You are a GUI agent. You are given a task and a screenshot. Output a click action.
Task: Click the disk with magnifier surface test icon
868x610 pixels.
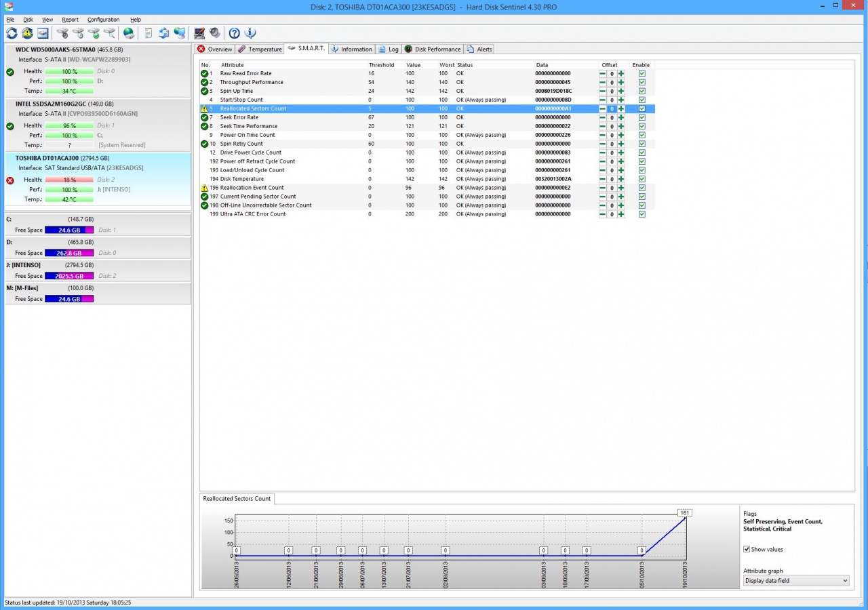109,33
